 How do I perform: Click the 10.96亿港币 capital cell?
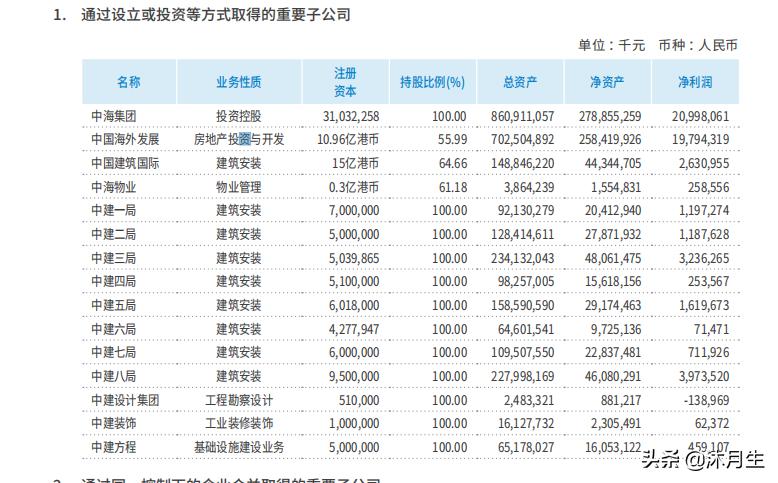(348, 139)
